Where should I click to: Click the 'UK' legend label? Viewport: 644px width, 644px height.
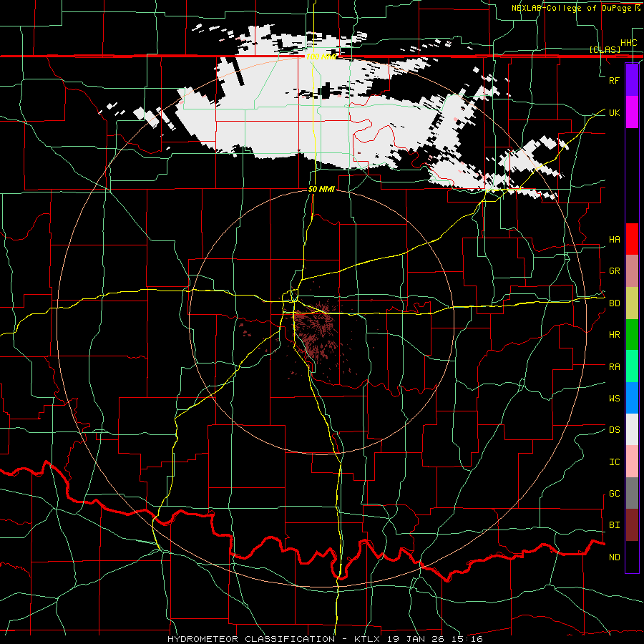[x=614, y=112]
